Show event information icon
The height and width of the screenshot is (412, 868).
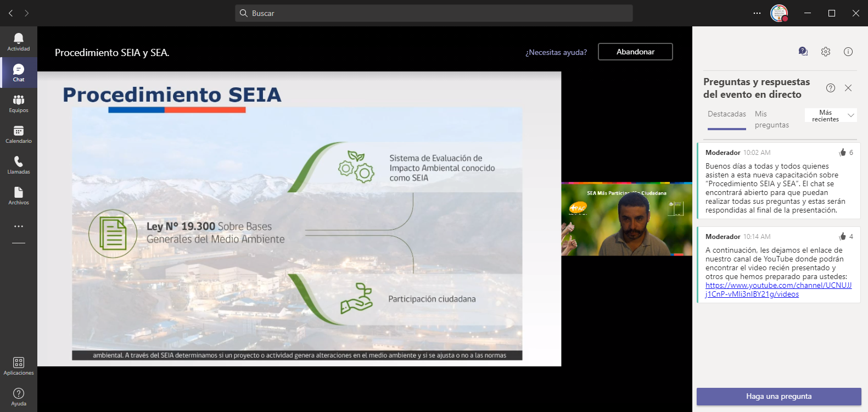tap(848, 52)
